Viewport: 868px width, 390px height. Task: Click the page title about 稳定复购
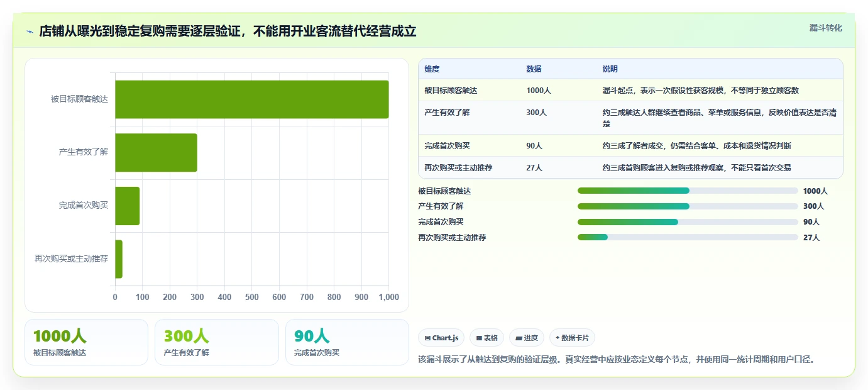point(228,31)
